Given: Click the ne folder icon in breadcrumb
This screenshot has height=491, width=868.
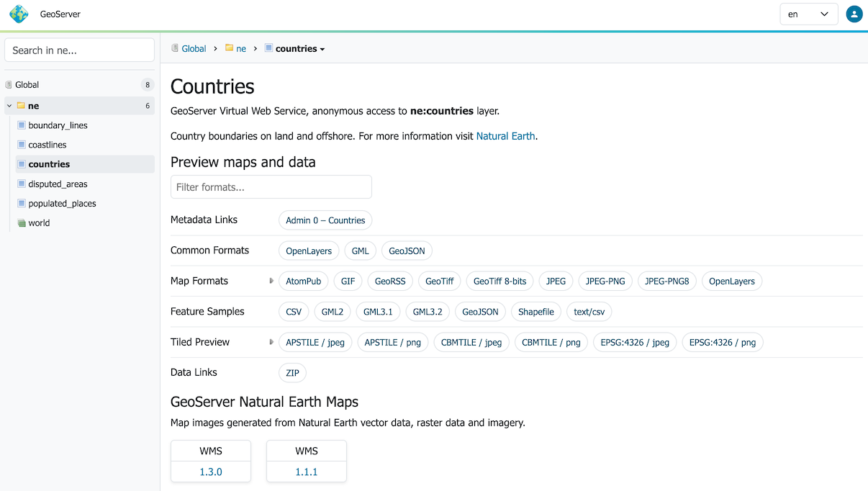Looking at the screenshot, I should (229, 48).
